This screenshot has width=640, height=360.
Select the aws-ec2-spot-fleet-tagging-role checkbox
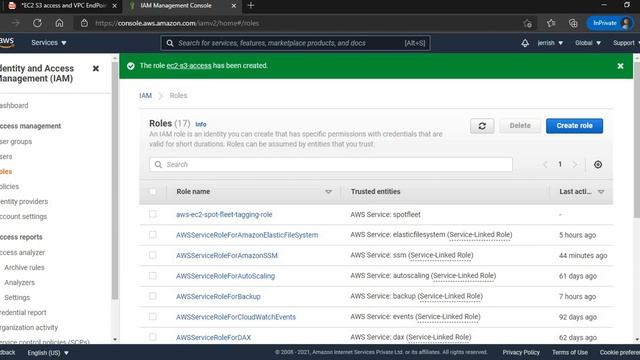[153, 214]
